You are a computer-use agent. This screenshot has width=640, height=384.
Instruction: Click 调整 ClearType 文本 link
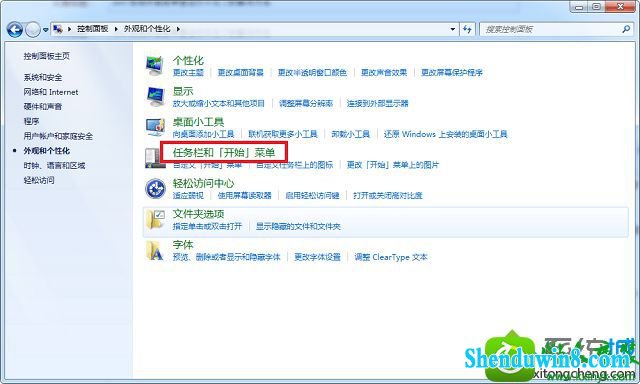pos(391,257)
